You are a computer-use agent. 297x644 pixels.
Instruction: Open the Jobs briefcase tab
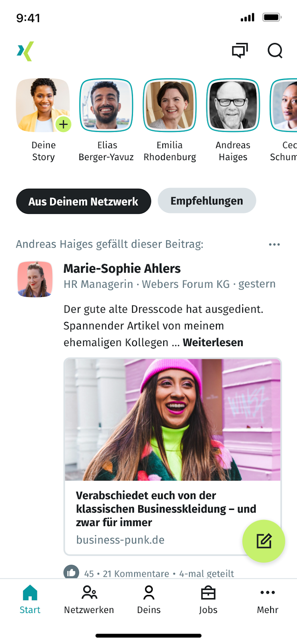click(x=208, y=600)
